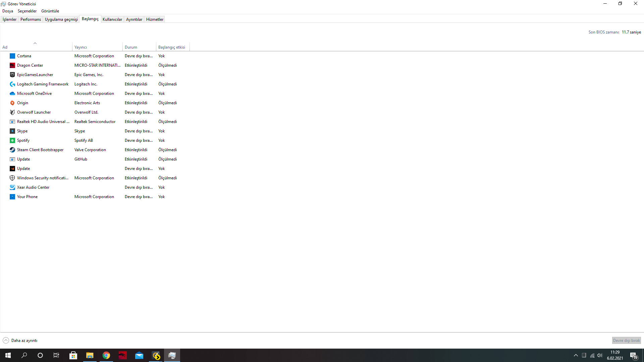
Task: Select the Cortana row name
Action: [24, 56]
